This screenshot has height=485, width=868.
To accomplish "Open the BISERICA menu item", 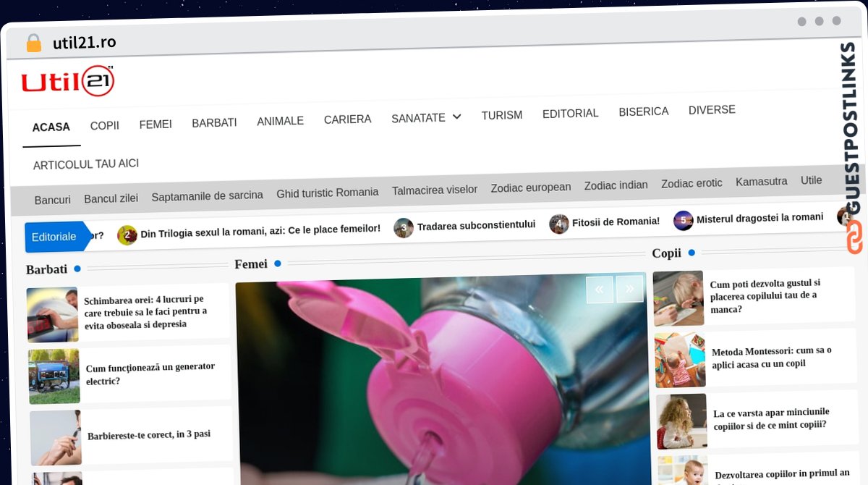I will pos(644,111).
